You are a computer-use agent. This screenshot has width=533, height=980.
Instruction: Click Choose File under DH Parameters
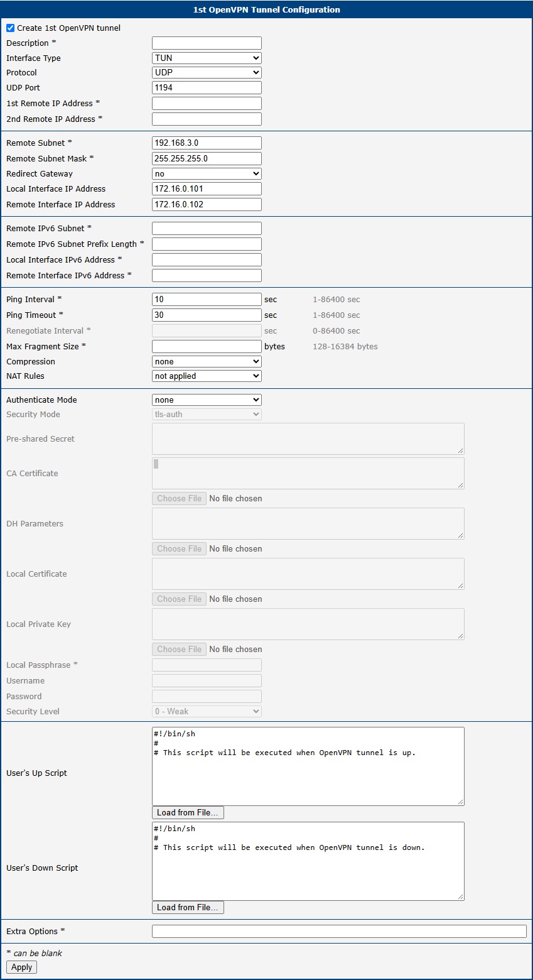pyautogui.click(x=179, y=548)
